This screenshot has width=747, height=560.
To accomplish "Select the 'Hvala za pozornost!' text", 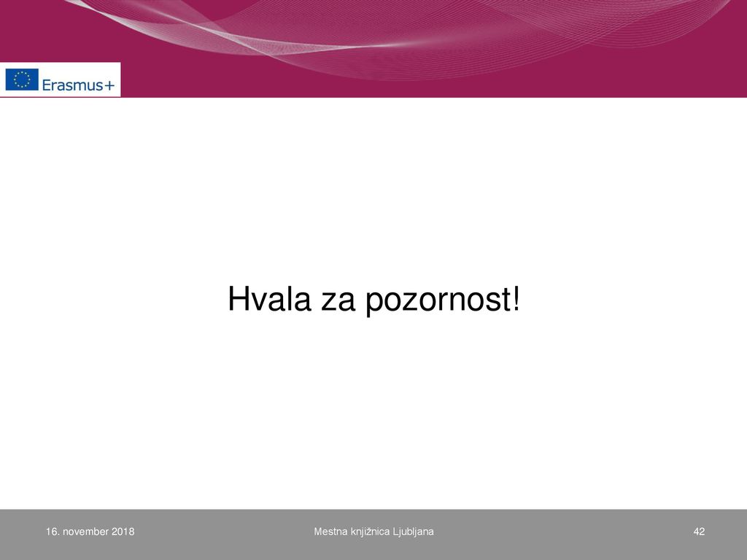I will [x=374, y=300].
